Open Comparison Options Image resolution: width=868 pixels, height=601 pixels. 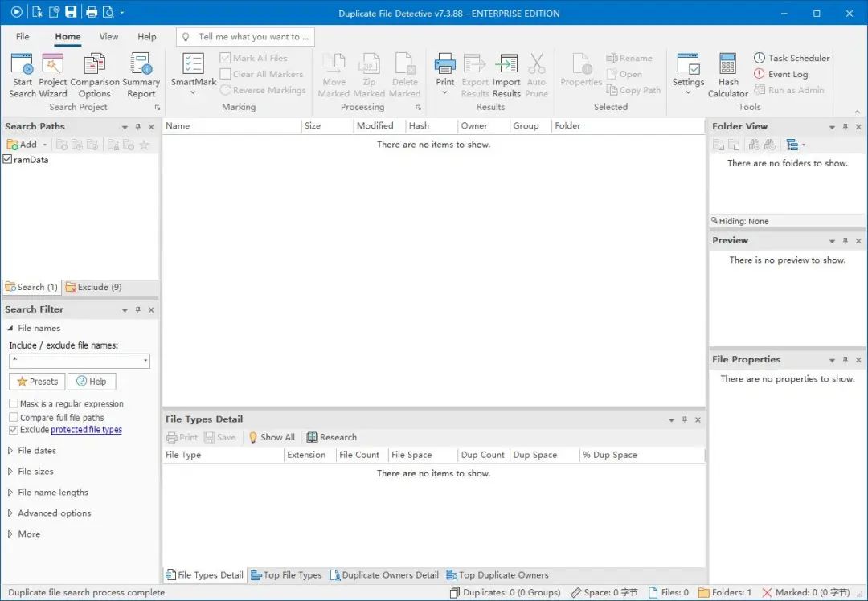click(x=95, y=76)
